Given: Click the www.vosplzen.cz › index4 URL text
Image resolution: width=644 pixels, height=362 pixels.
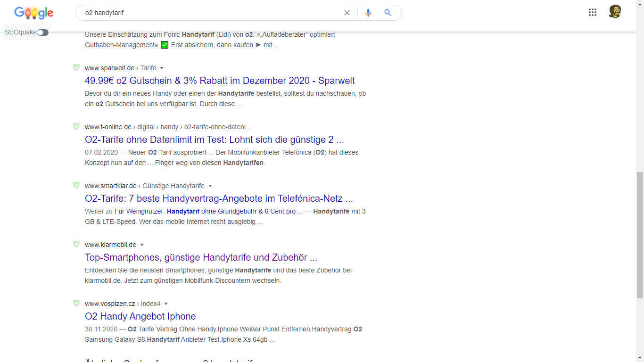Looking at the screenshot, I should pos(123,304).
